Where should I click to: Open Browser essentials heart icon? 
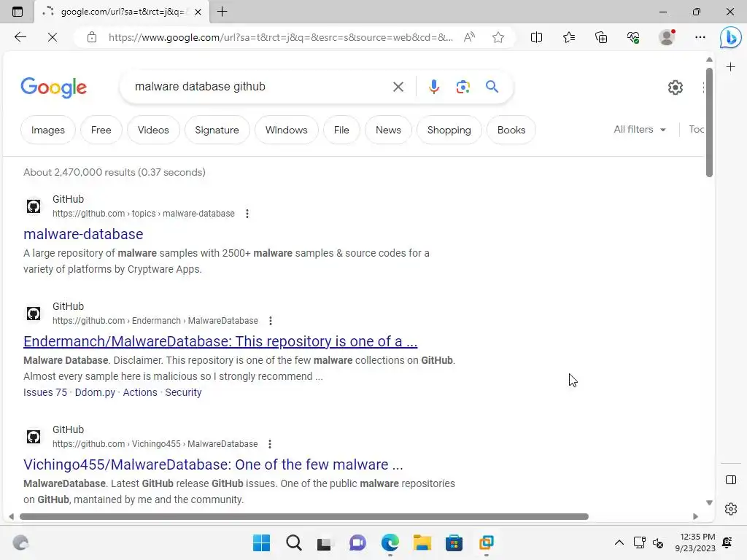point(633,37)
